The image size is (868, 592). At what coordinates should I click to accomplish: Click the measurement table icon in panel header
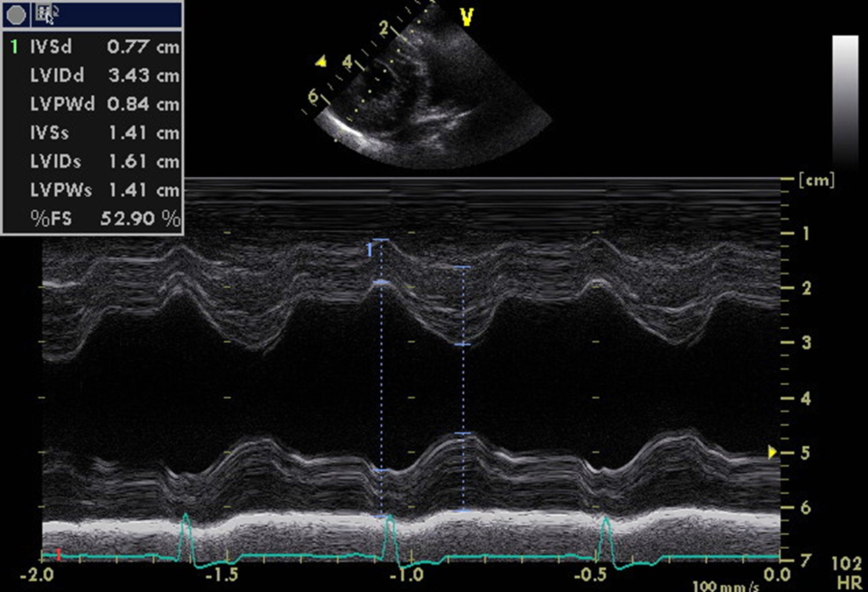[x=46, y=11]
